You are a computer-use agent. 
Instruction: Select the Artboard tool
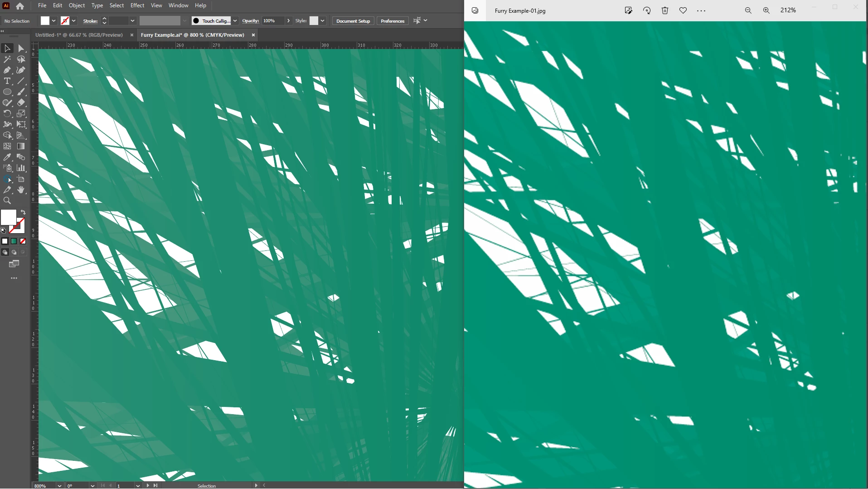click(x=21, y=179)
